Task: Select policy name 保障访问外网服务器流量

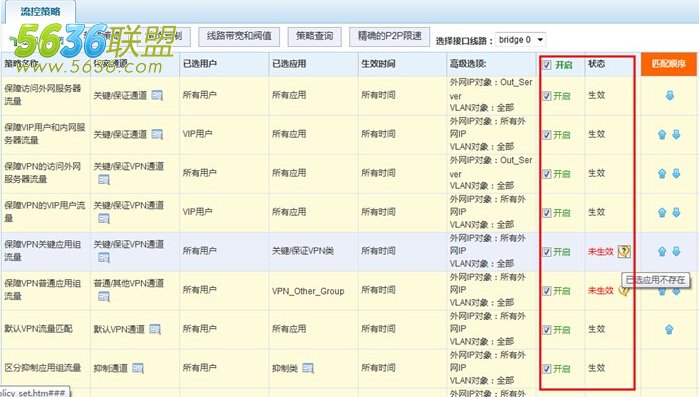Action: point(43,95)
